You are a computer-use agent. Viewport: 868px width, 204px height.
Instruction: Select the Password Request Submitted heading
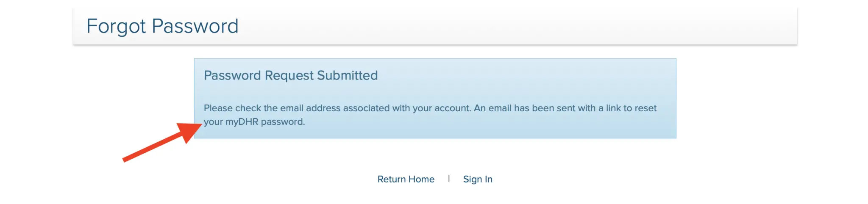[290, 75]
